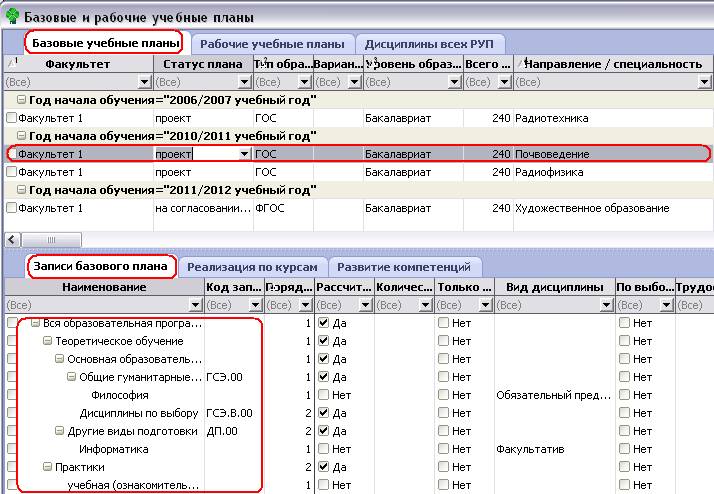Image resolution: width=714 pixels, height=494 pixels.
Task: Click the horizontal scrollbar left arrow
Action: pyautogui.click(x=12, y=239)
